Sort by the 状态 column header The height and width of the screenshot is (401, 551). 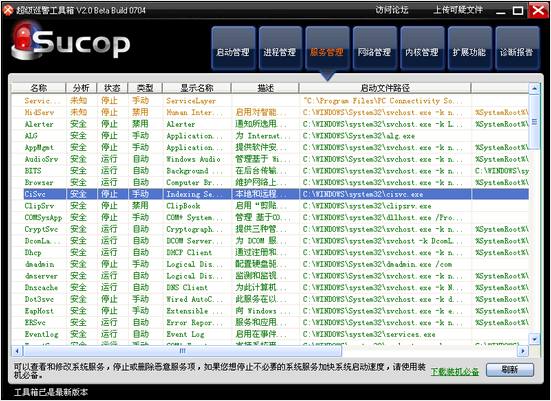pos(112,88)
